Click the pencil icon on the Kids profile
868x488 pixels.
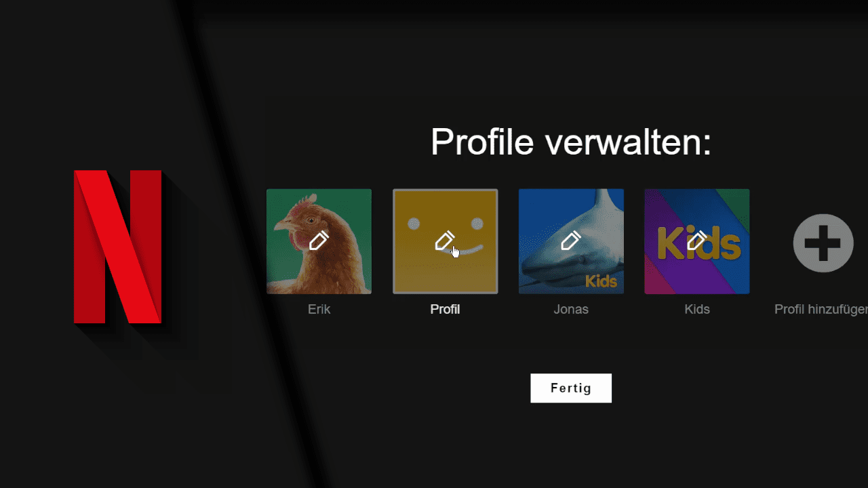(696, 241)
